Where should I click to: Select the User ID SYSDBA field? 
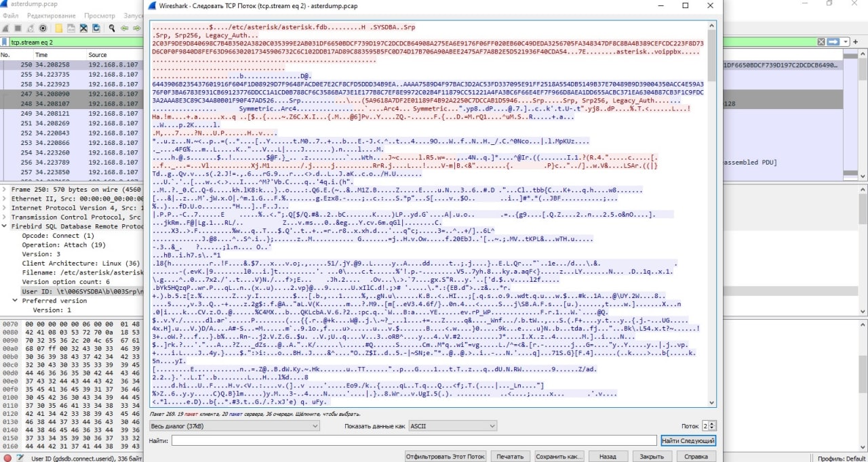[x=82, y=291]
